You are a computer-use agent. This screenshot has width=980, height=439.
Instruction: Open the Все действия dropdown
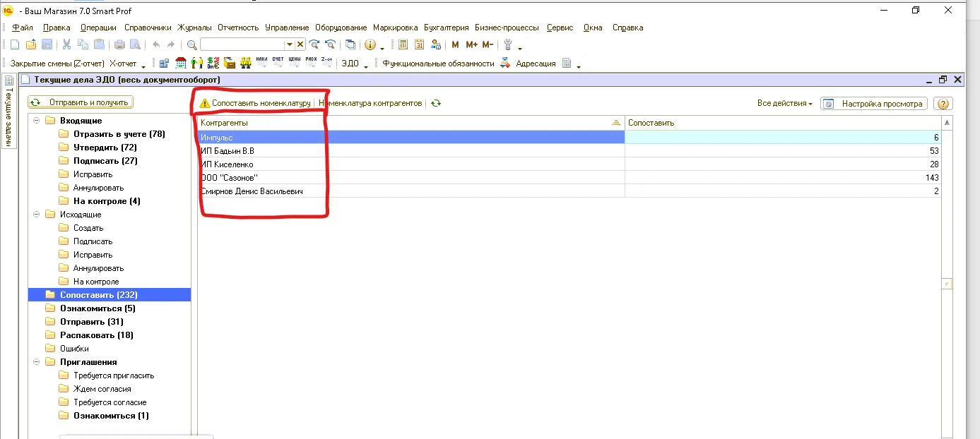click(784, 103)
